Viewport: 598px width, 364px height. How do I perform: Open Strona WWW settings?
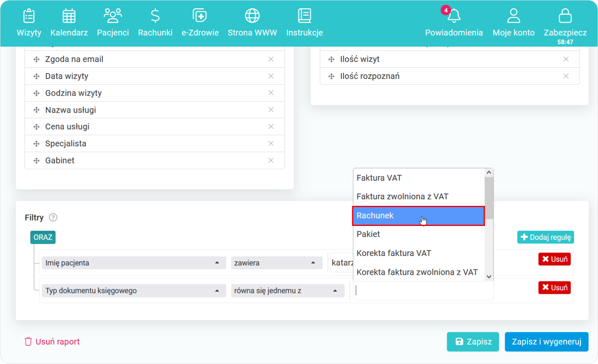tap(252, 23)
